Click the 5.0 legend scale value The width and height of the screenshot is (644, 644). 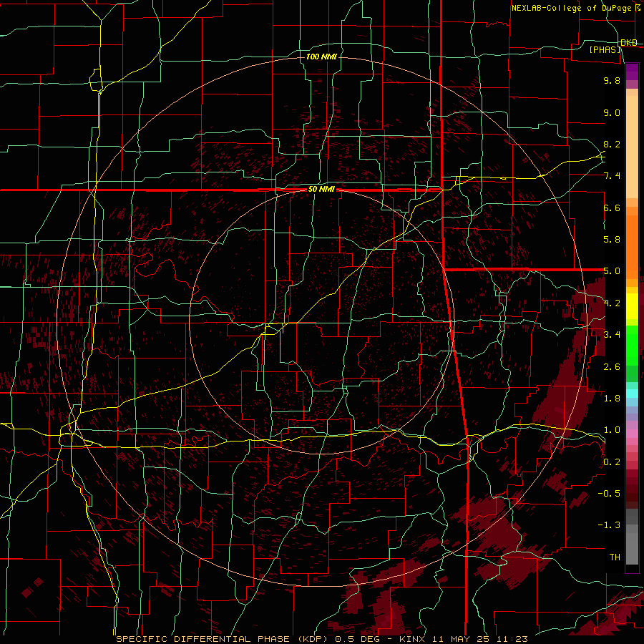click(x=612, y=271)
